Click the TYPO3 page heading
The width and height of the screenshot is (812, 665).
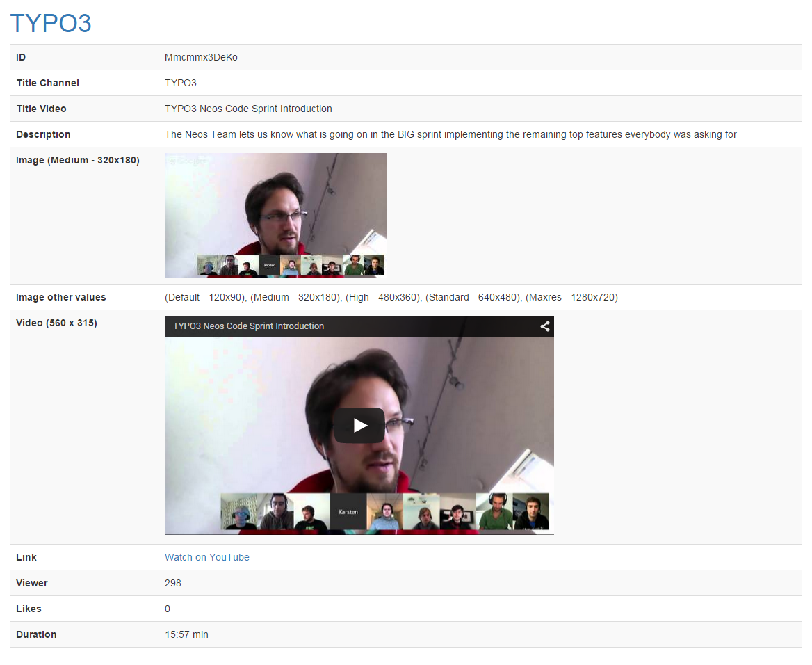(51, 23)
